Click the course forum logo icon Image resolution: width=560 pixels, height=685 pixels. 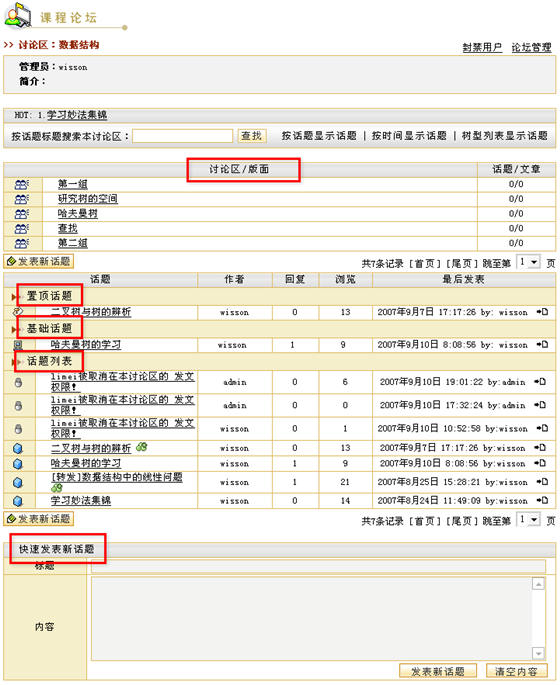(x=17, y=16)
